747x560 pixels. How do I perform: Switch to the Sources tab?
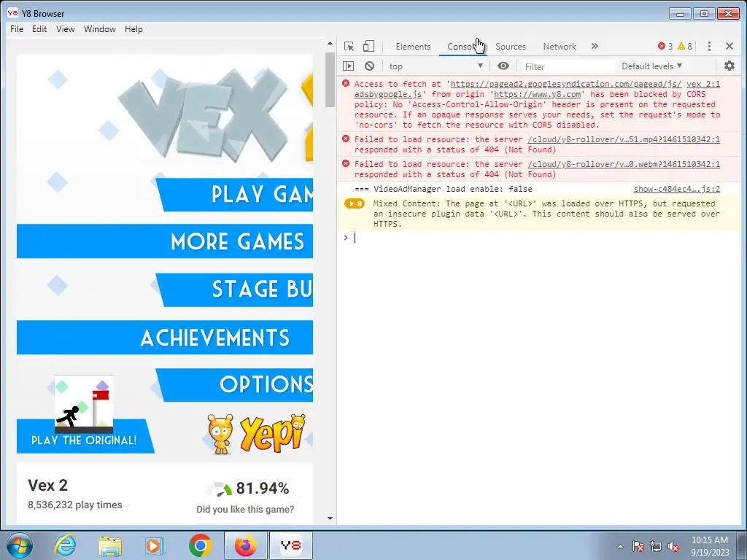click(510, 47)
